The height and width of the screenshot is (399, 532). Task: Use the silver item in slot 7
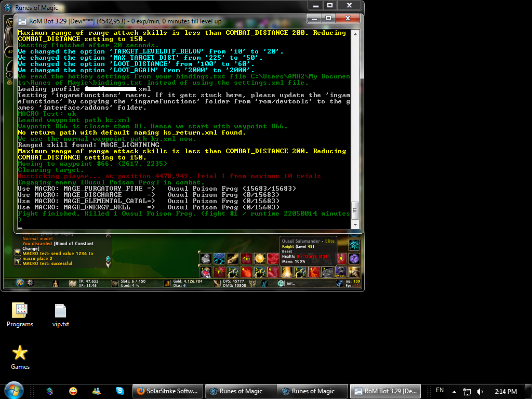click(327, 272)
